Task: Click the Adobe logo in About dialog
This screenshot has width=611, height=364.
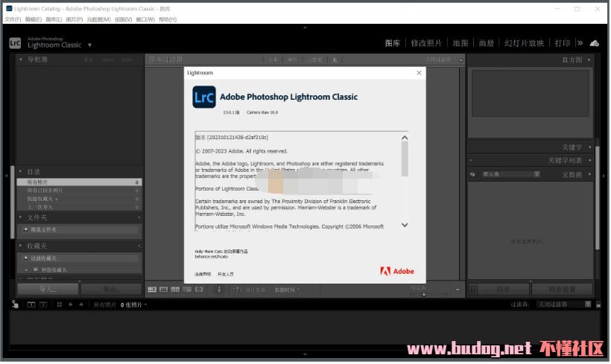Action: pos(397,272)
